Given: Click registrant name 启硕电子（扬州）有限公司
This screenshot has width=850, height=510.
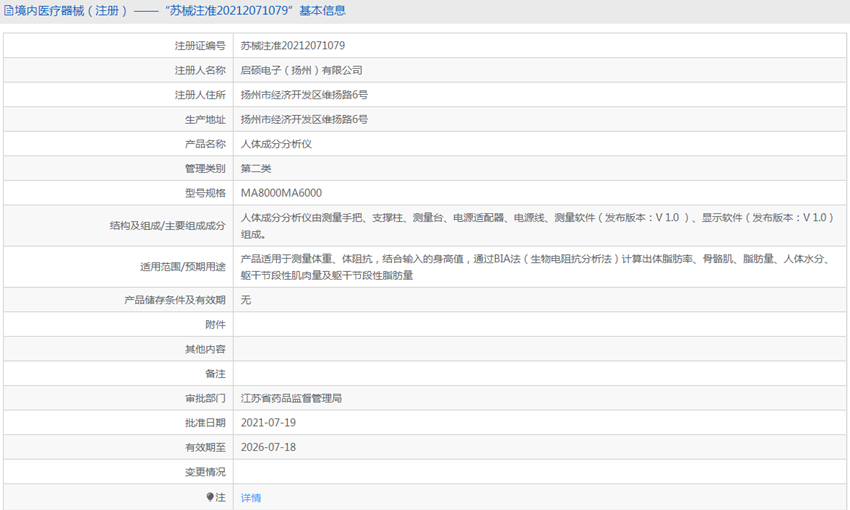Looking at the screenshot, I should (x=301, y=70).
